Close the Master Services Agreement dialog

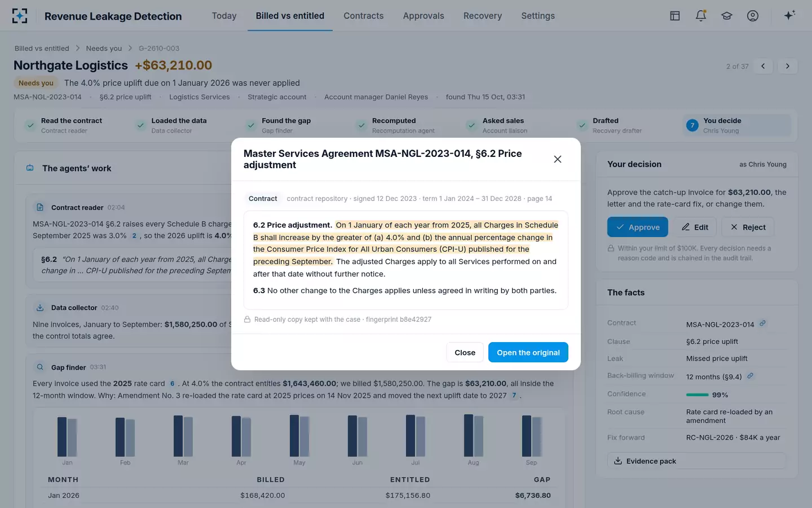[558, 159]
